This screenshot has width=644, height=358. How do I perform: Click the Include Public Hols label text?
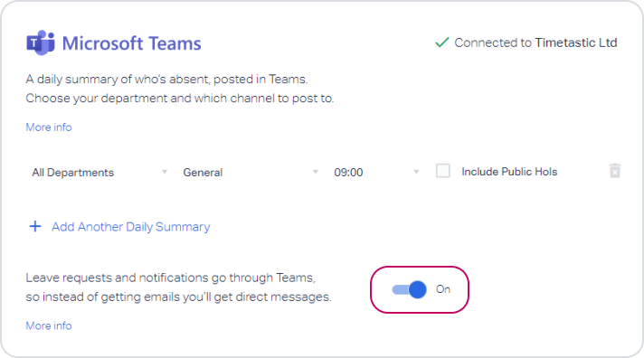(509, 172)
